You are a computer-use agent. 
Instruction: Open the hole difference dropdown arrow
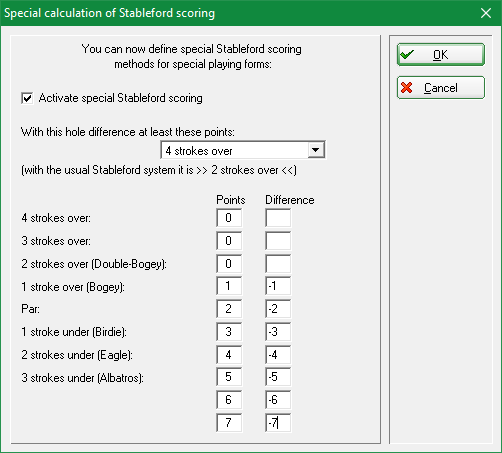point(315,150)
